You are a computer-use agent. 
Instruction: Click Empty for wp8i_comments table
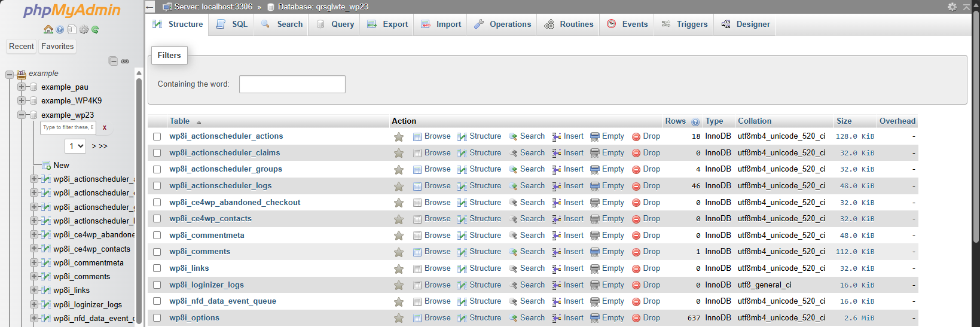pyautogui.click(x=607, y=252)
